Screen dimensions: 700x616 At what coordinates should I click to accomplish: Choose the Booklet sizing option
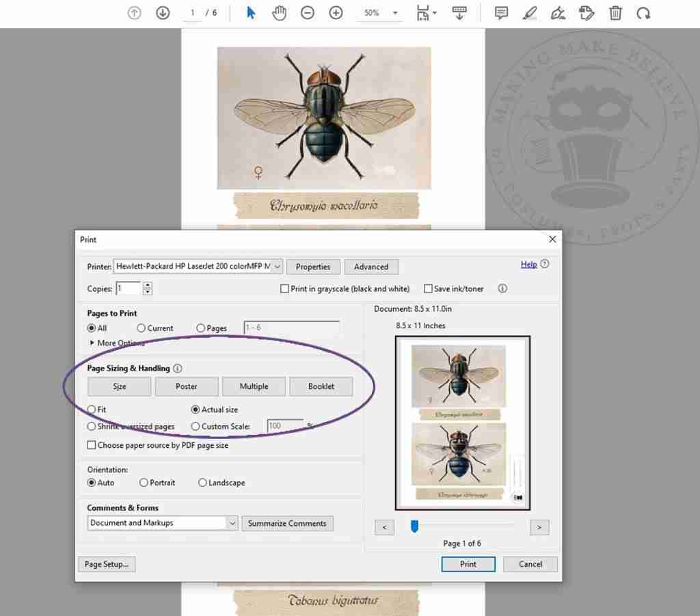coord(321,386)
